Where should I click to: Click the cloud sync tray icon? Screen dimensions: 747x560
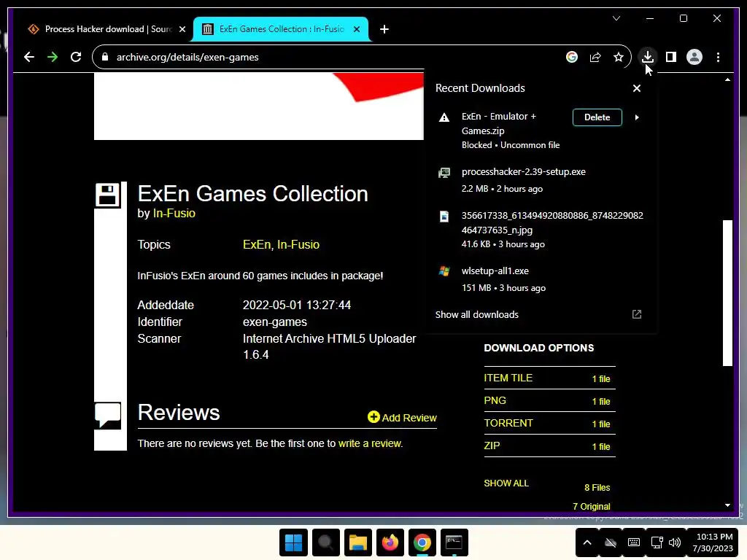coord(611,542)
